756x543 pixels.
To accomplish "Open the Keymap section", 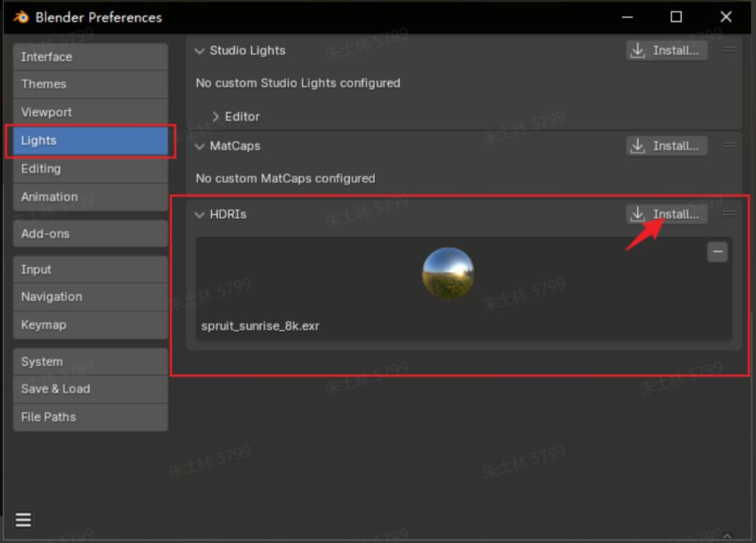I will click(90, 325).
